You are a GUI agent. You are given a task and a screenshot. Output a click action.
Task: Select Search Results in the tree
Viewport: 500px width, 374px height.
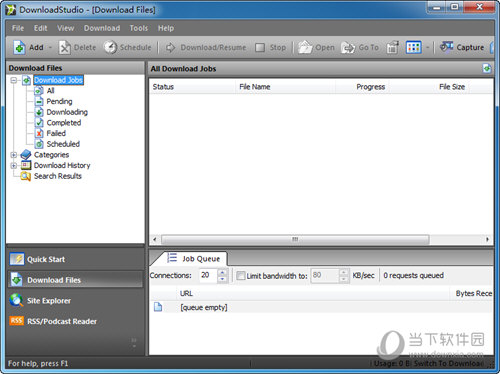pyautogui.click(x=58, y=176)
